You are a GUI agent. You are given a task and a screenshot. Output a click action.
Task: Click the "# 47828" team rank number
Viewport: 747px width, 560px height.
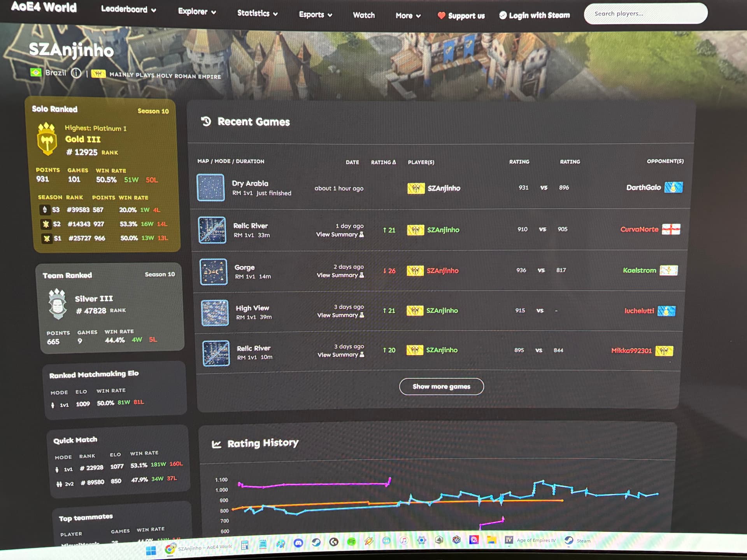tap(91, 311)
